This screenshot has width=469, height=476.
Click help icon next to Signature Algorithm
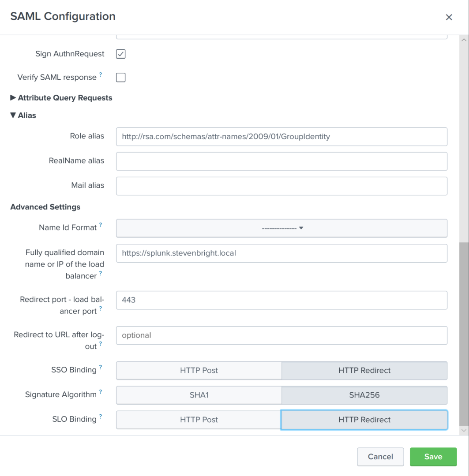(101, 392)
